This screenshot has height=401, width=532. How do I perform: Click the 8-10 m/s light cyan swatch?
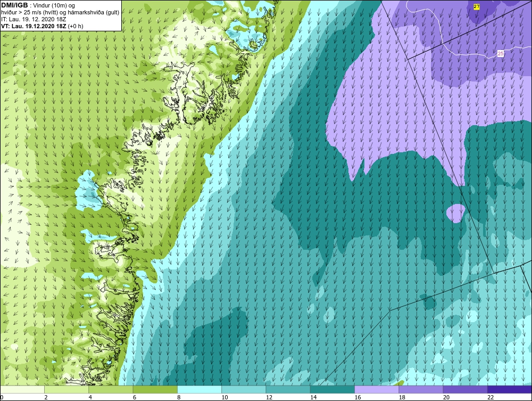[x=199, y=389]
